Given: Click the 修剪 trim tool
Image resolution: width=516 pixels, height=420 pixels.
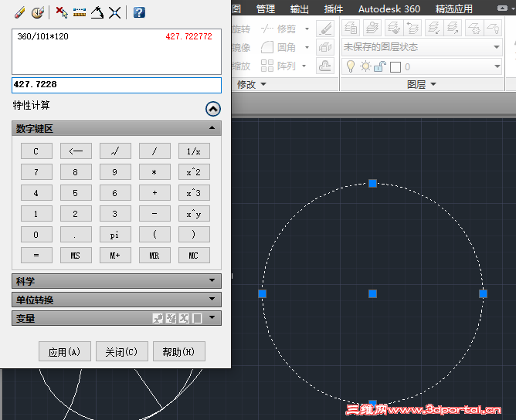Looking at the screenshot, I should pyautogui.click(x=278, y=29).
